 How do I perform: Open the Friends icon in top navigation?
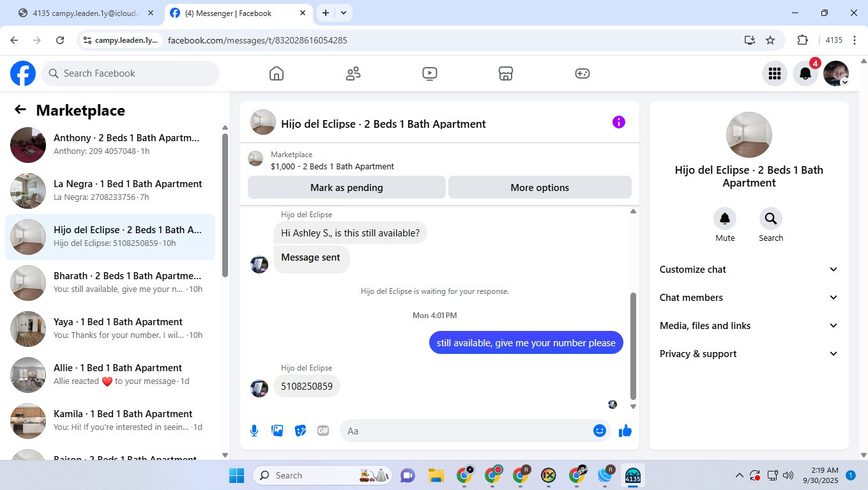[x=353, y=73]
